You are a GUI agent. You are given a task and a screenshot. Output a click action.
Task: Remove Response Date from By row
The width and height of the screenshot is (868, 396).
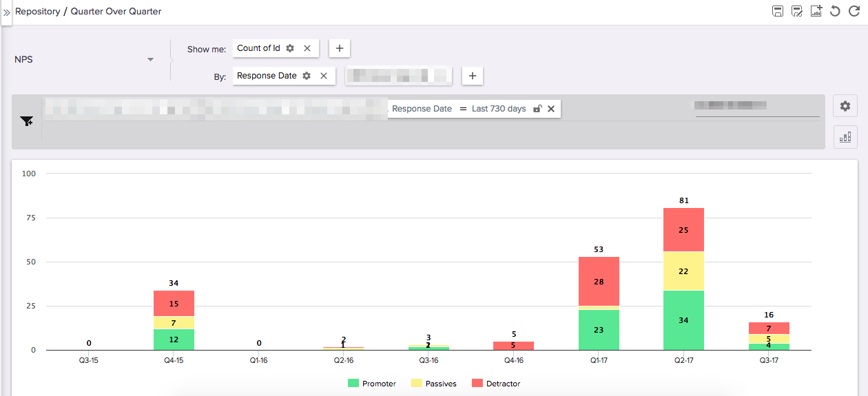coord(324,76)
